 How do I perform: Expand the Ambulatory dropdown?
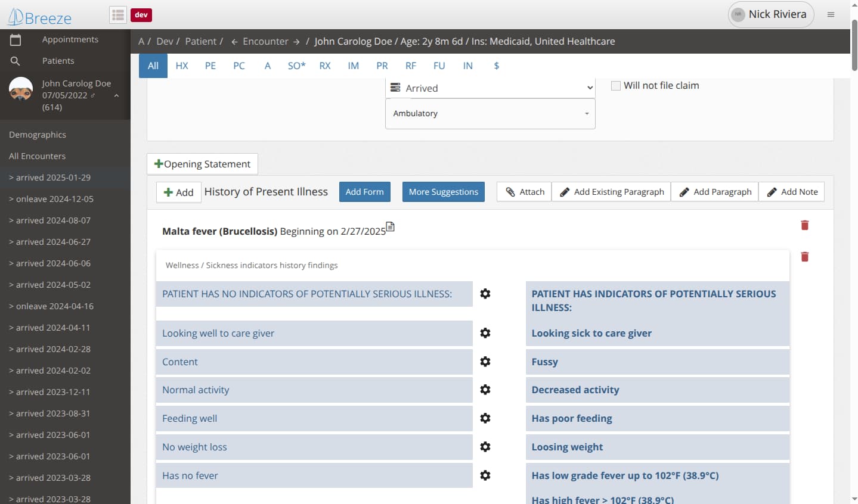coord(490,113)
